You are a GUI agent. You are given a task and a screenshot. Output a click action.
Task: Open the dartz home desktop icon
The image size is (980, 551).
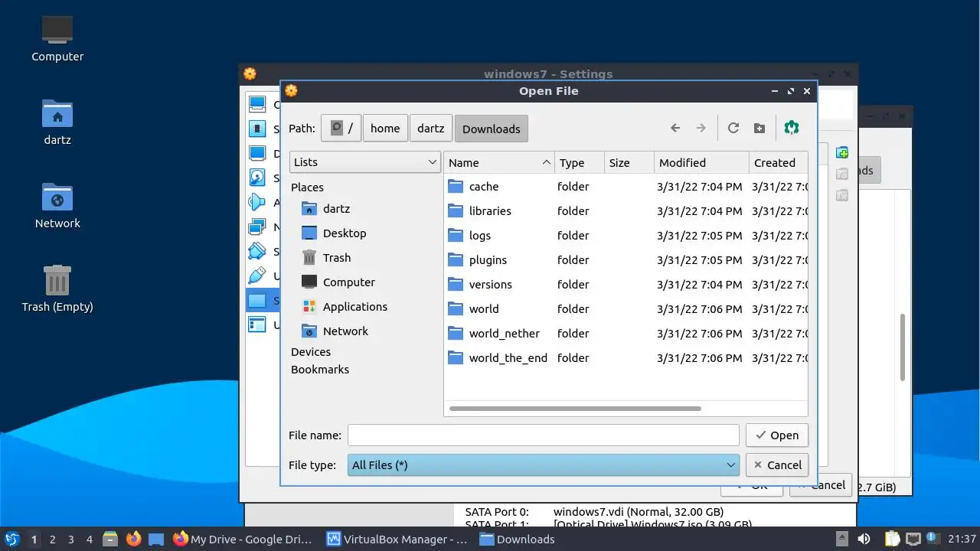(x=57, y=122)
